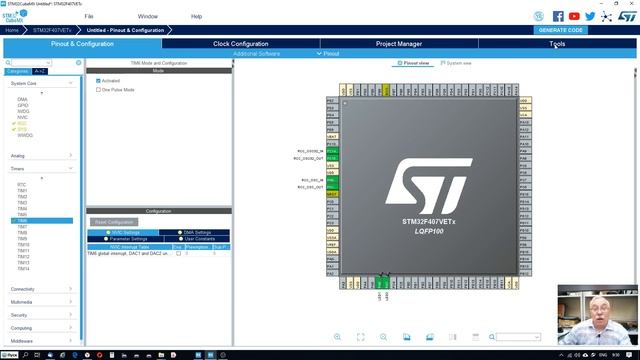Click the anniversary badge icon in the header
The image size is (640, 360).
pos(539,16)
